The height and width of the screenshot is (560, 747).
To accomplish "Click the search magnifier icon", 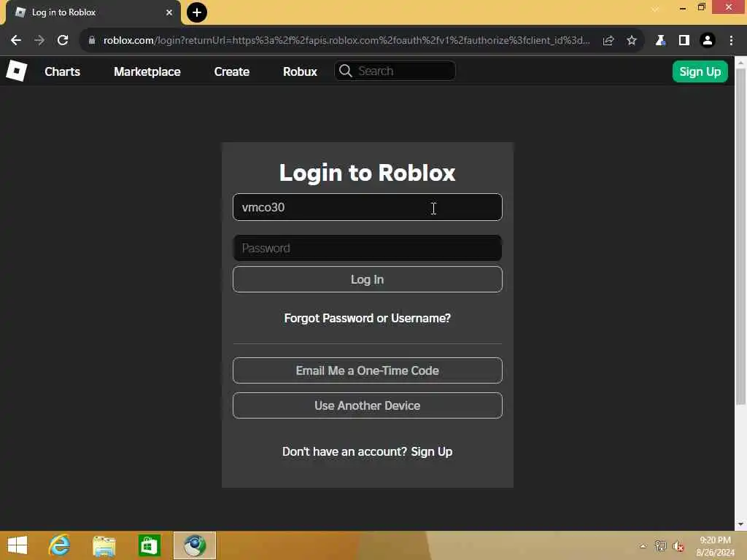I will pos(345,71).
